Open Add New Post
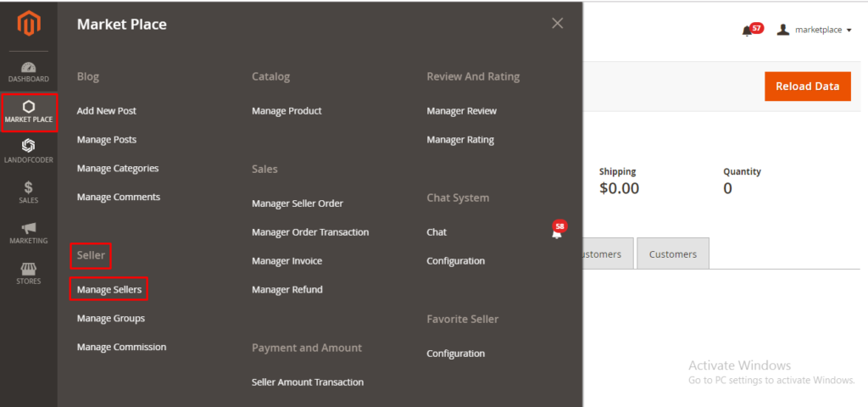The width and height of the screenshot is (868, 407). click(x=107, y=111)
